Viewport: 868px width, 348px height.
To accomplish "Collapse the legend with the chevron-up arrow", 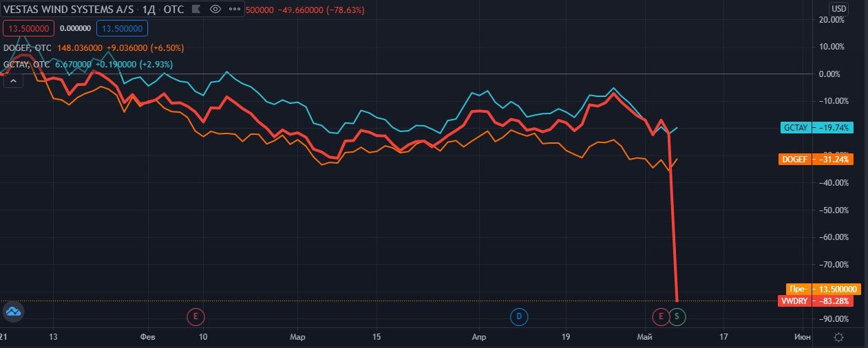I will (12, 81).
